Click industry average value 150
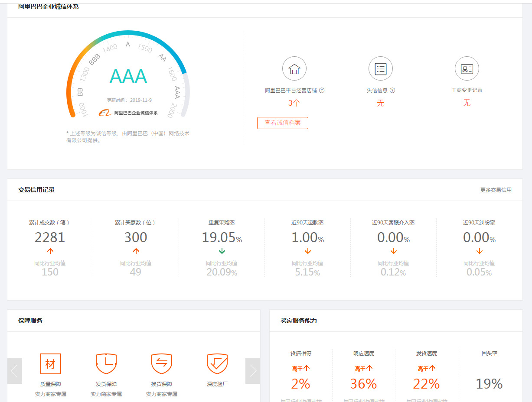 pyautogui.click(x=50, y=272)
